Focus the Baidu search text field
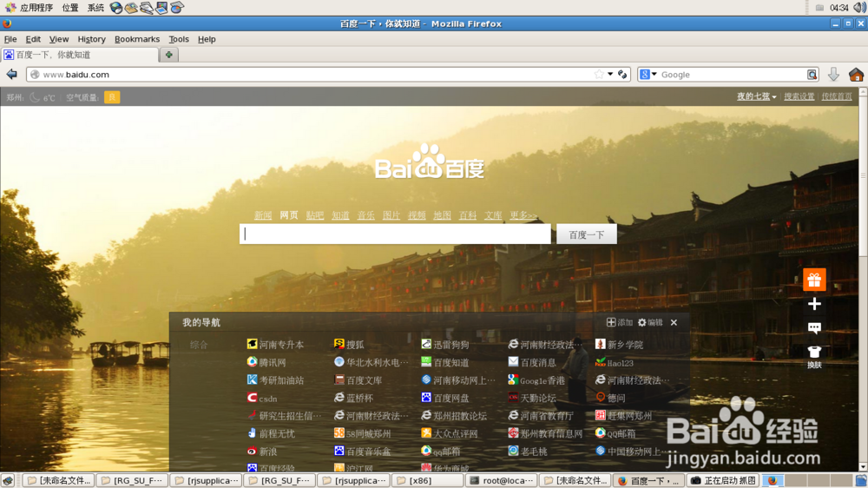This screenshot has width=868, height=488. pos(395,234)
